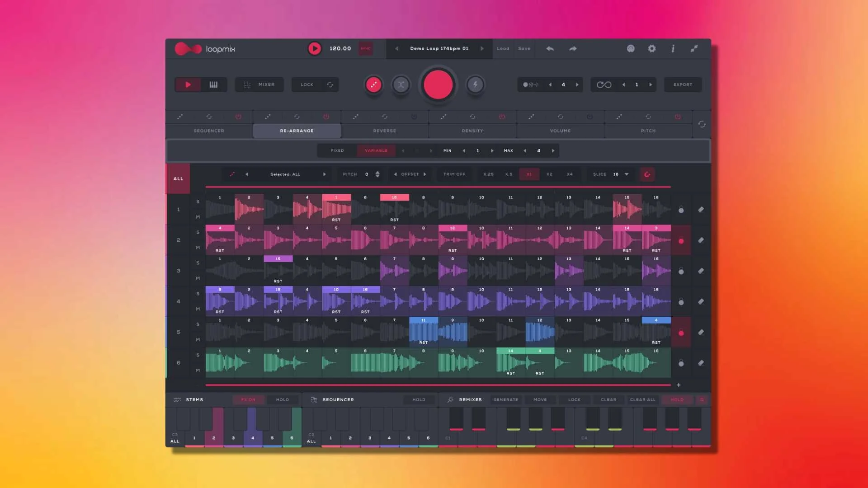Open the Mixer panel
Screen dimensions: 868x488
(x=259, y=84)
